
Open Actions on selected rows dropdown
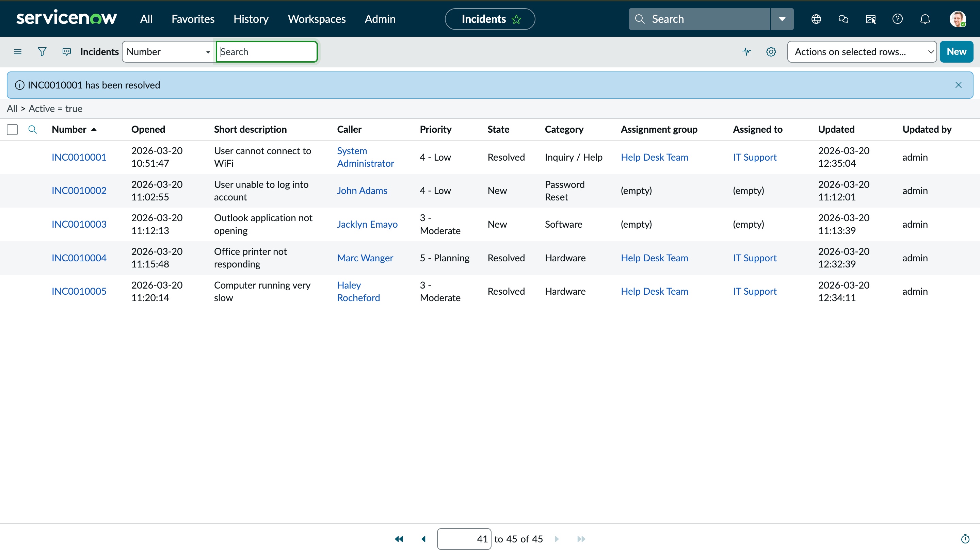tap(862, 51)
